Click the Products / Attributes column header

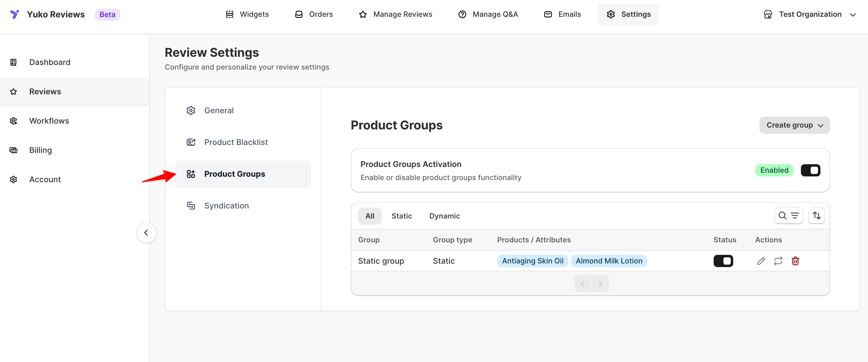pos(534,240)
